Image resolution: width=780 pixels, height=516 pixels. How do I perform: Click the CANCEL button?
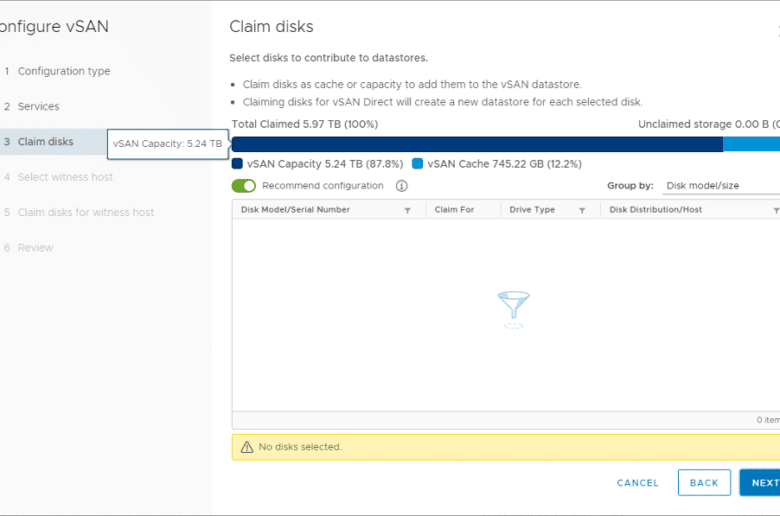point(637,483)
